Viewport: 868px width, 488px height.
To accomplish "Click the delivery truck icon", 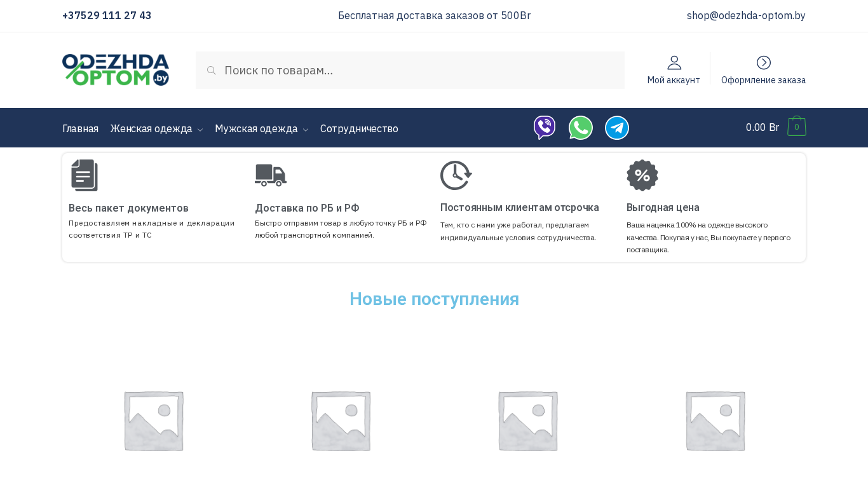I will [x=271, y=175].
